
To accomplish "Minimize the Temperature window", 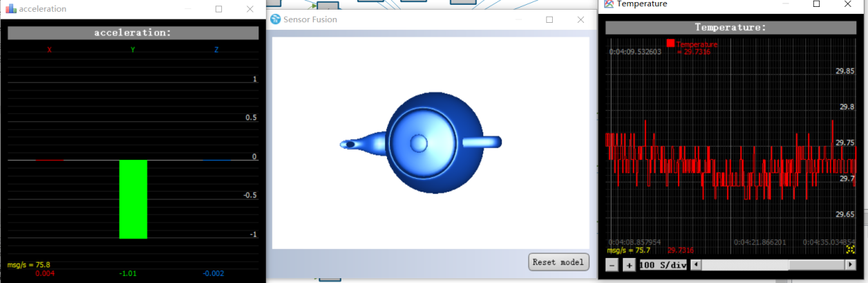I will pos(786,3).
